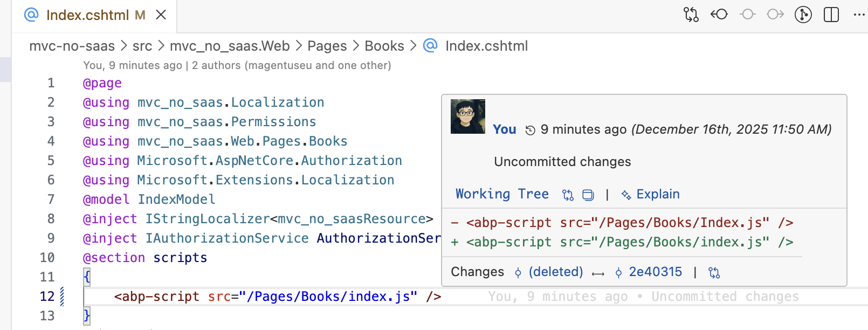Click the compare icon after commit 2e40315
The height and width of the screenshot is (330, 868).
click(x=714, y=272)
